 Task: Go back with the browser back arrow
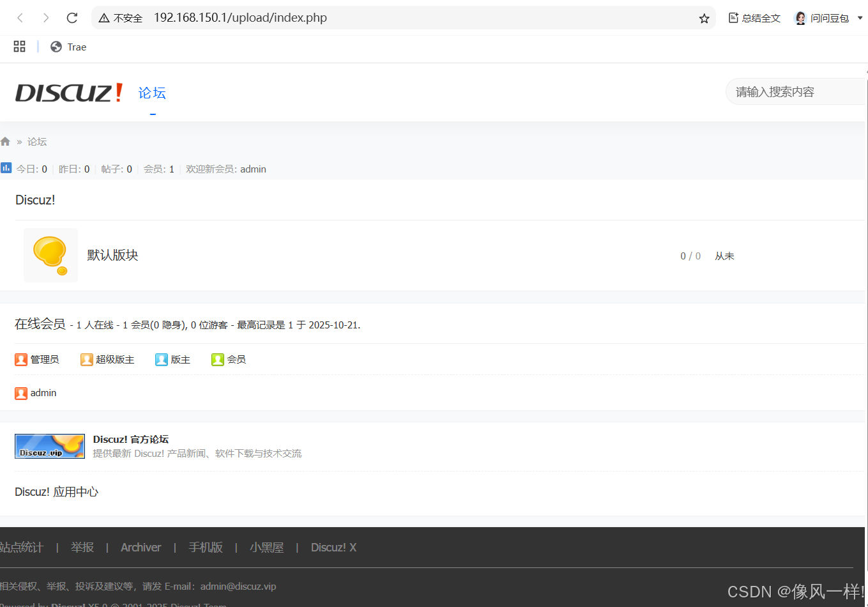20,18
